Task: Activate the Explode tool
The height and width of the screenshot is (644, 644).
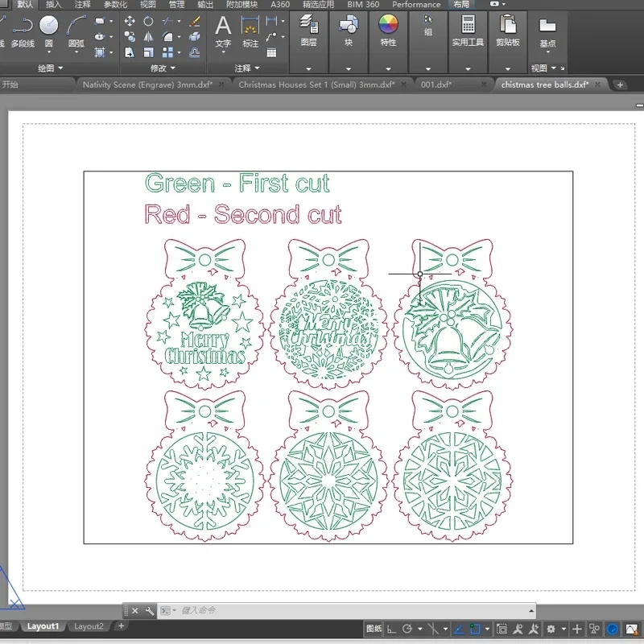Action: point(195,36)
